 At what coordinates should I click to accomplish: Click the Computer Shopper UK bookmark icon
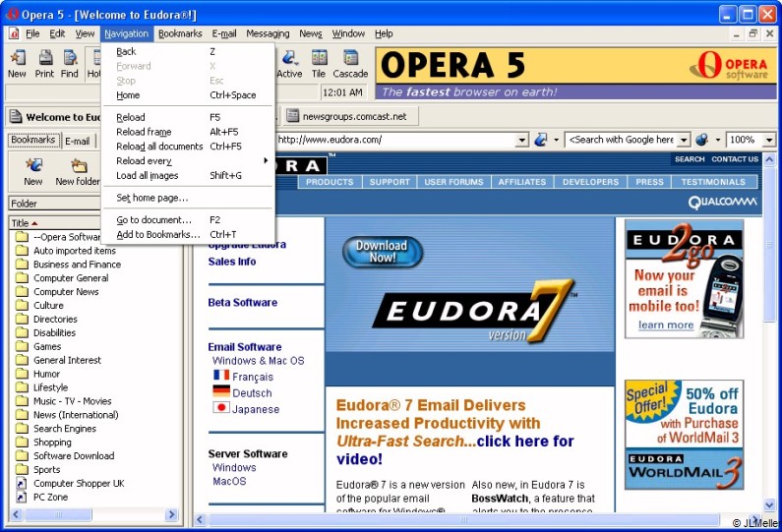click(22, 483)
